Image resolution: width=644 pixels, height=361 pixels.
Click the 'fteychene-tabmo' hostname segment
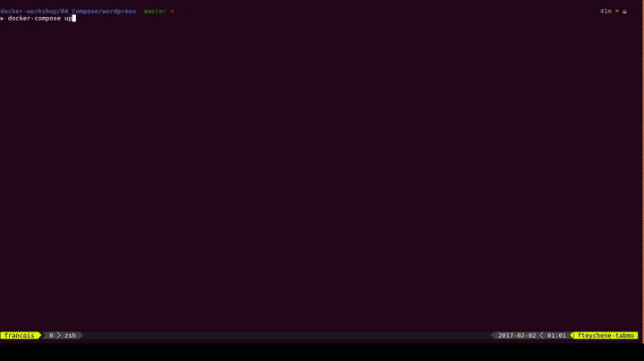(x=606, y=335)
